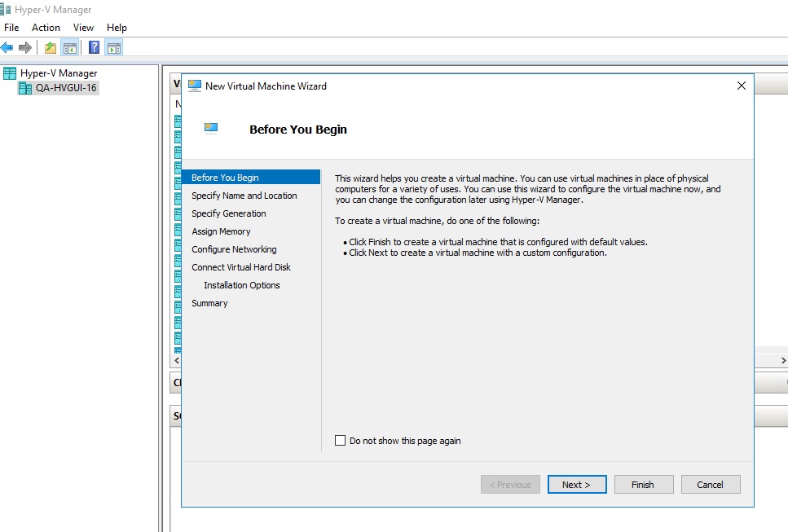Screen dimensions: 788x532
Task: Select the Before You Begin wizard step
Action: [251, 178]
